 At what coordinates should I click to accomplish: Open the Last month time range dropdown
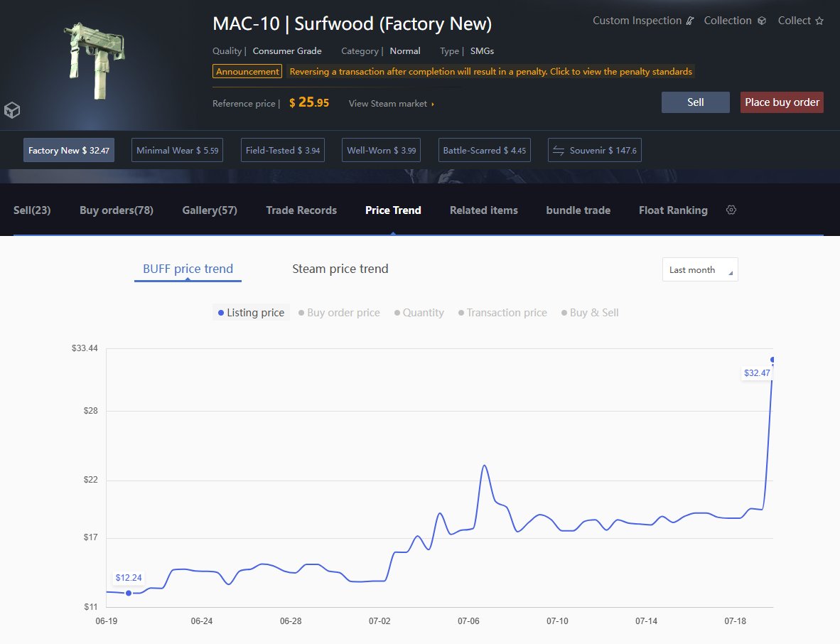pyautogui.click(x=699, y=269)
